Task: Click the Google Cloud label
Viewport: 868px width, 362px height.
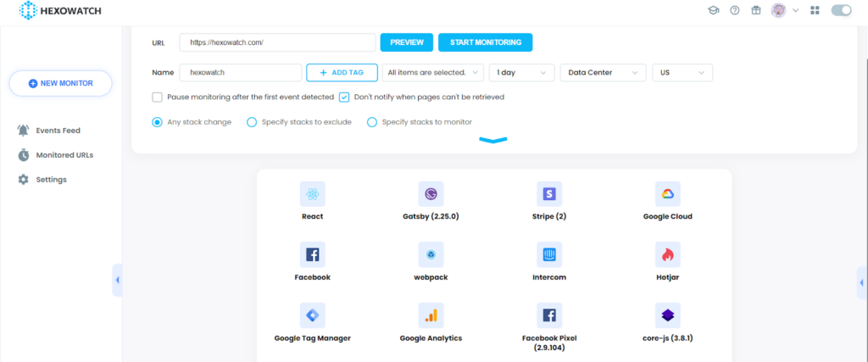Action: pos(668,216)
